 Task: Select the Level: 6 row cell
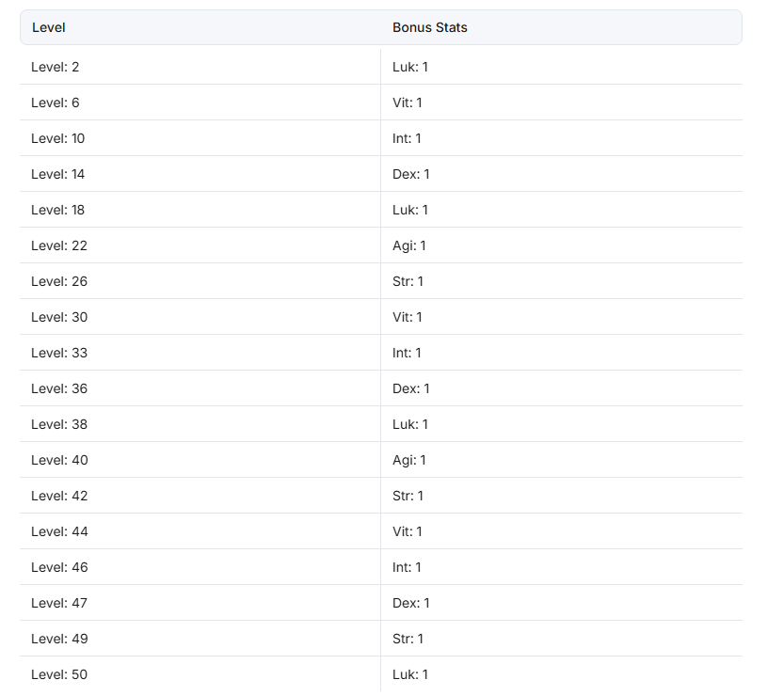(200, 103)
